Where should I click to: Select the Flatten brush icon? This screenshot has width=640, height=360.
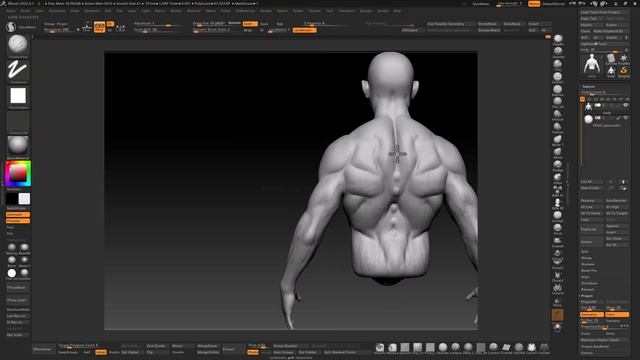point(558,127)
